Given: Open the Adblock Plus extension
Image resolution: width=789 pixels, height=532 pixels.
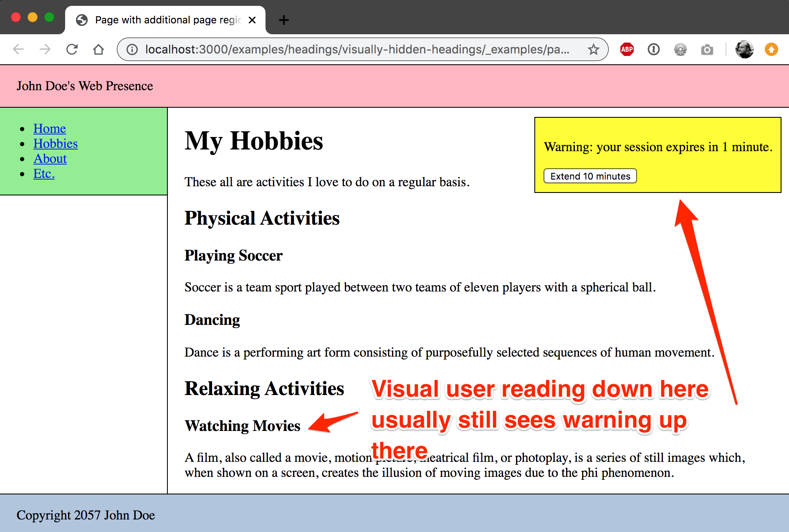Looking at the screenshot, I should [x=627, y=50].
